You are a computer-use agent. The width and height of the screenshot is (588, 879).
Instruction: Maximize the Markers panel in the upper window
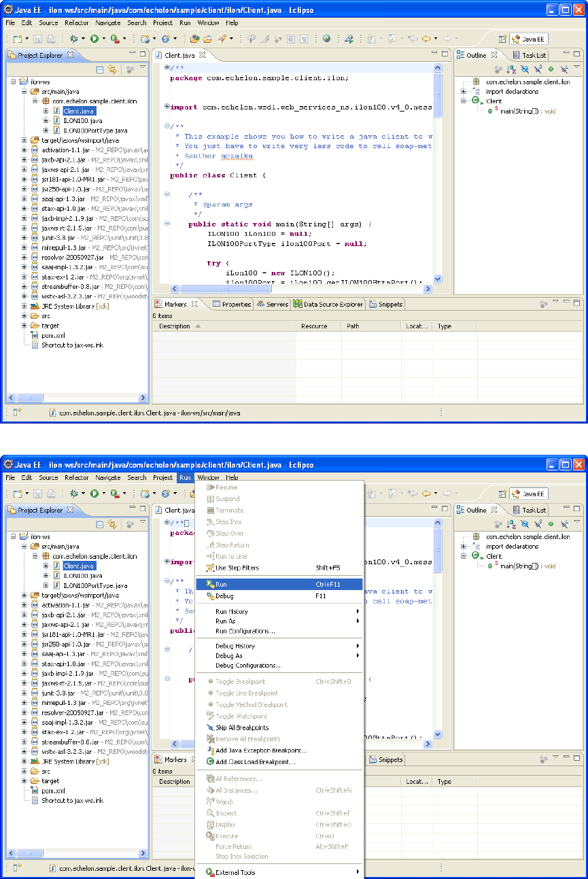pyautogui.click(x=577, y=302)
